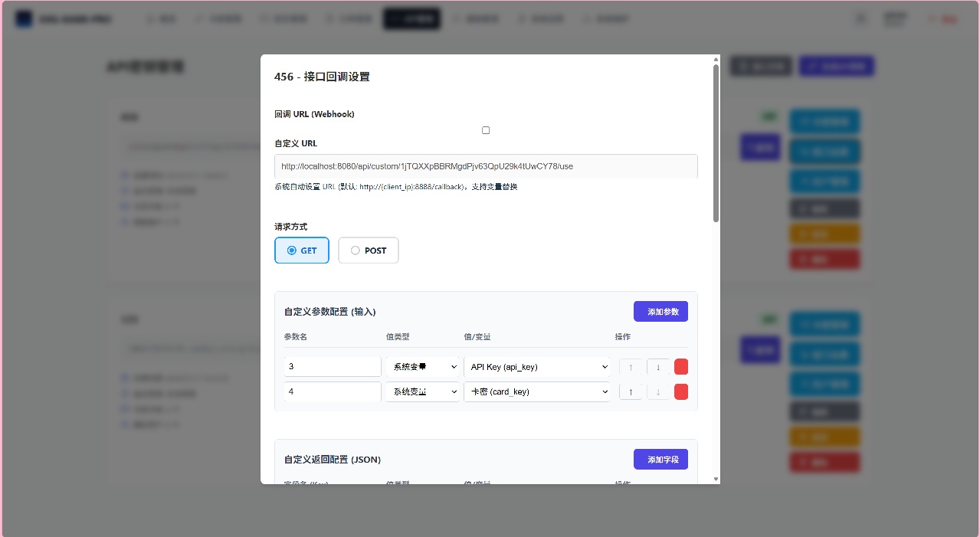Select the GET request method radio button
This screenshot has width=980, height=537.
tap(291, 250)
